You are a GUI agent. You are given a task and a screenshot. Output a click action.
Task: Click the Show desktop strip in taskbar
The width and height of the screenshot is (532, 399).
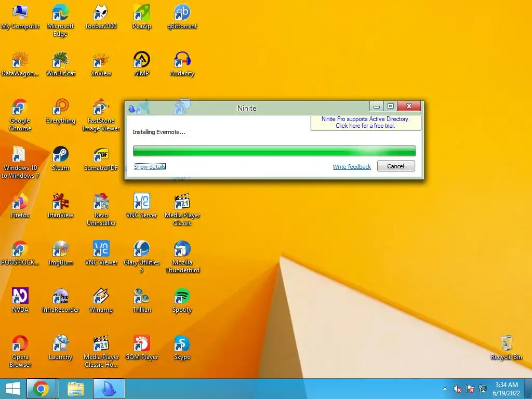pos(528,389)
